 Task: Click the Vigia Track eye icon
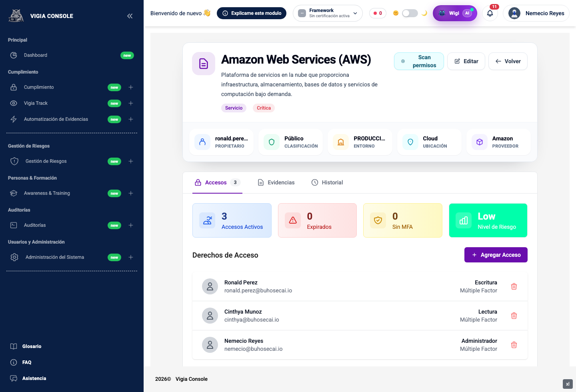[14, 103]
